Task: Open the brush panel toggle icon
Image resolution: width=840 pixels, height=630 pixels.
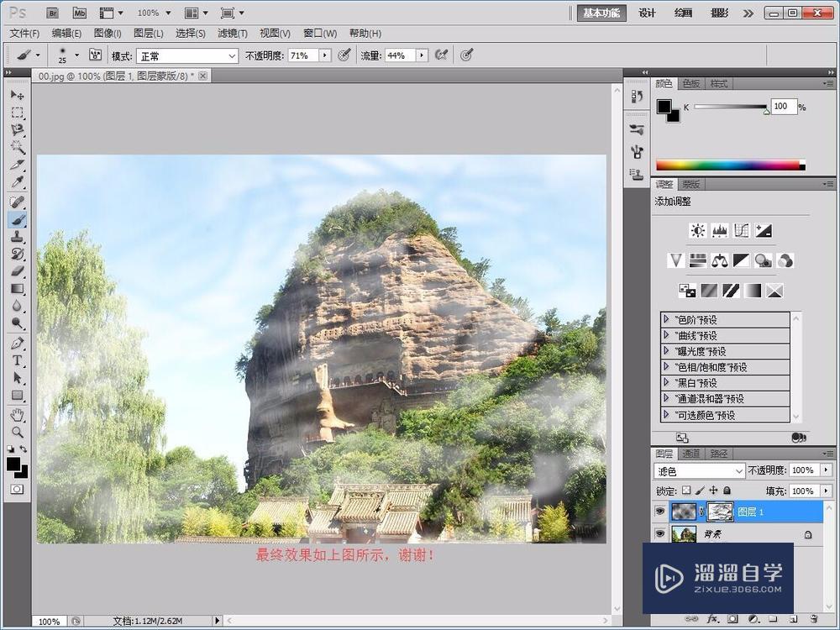Action: point(96,55)
